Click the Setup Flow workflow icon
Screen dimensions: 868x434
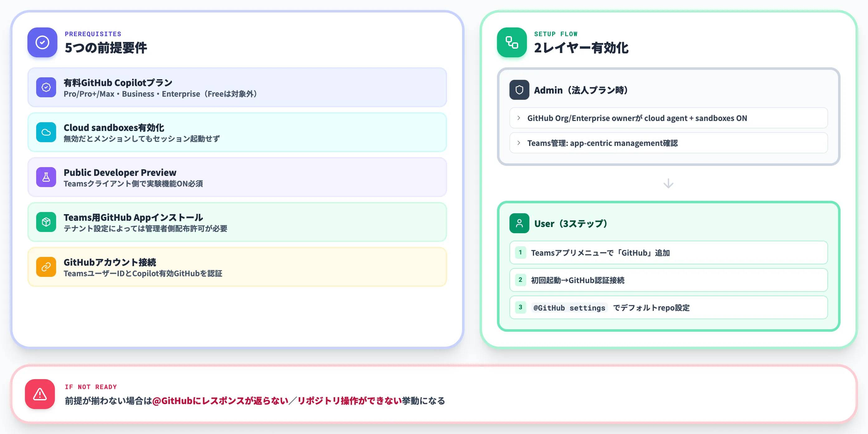pos(512,42)
